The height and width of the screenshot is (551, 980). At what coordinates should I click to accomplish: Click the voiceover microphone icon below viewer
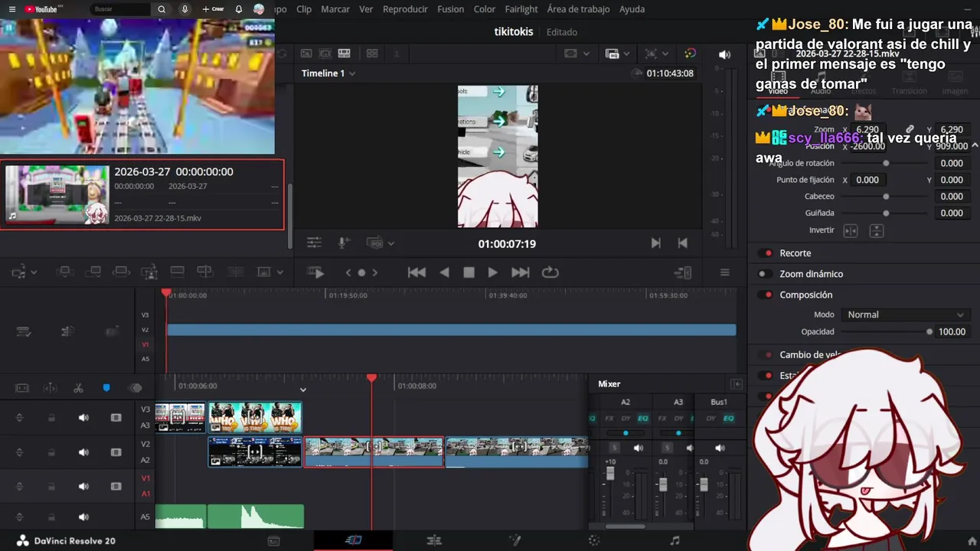click(x=345, y=243)
